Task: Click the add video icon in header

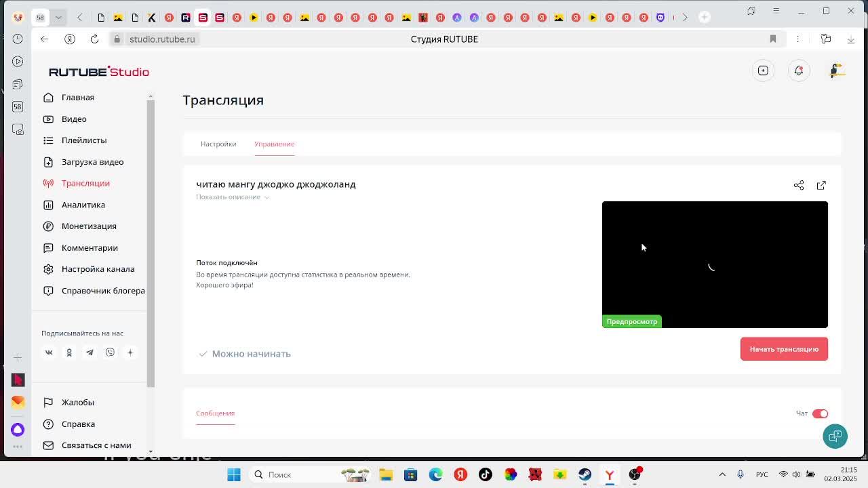Action: coord(763,70)
